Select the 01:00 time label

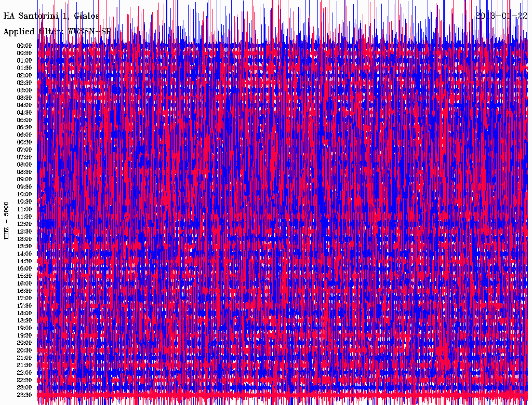tap(24, 60)
